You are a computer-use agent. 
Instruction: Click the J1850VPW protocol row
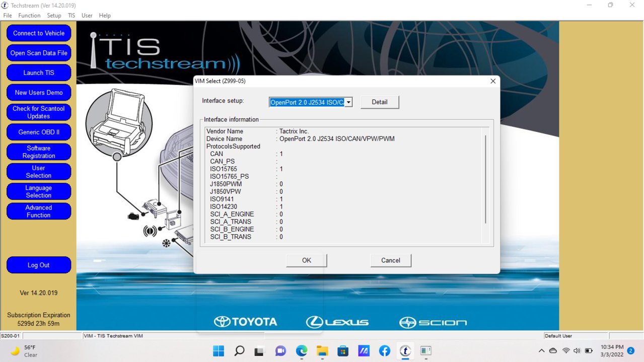pyautogui.click(x=246, y=192)
